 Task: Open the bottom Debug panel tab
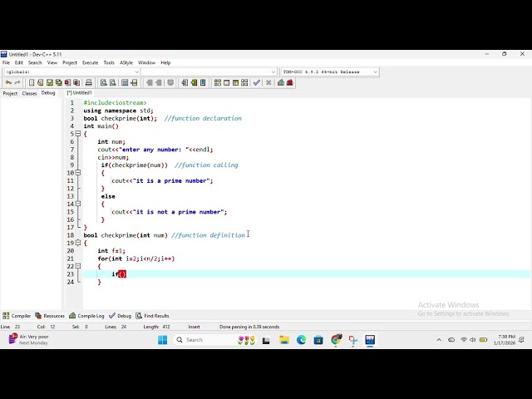(120, 316)
